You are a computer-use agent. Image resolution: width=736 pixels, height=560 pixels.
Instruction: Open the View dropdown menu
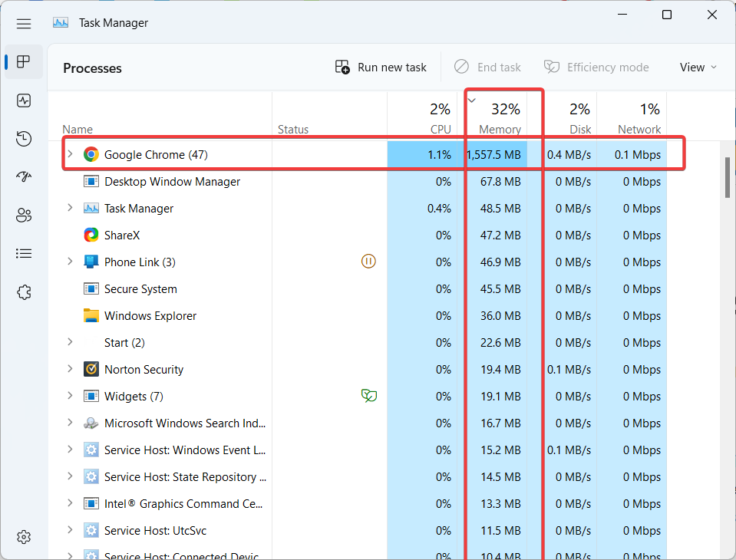click(697, 67)
